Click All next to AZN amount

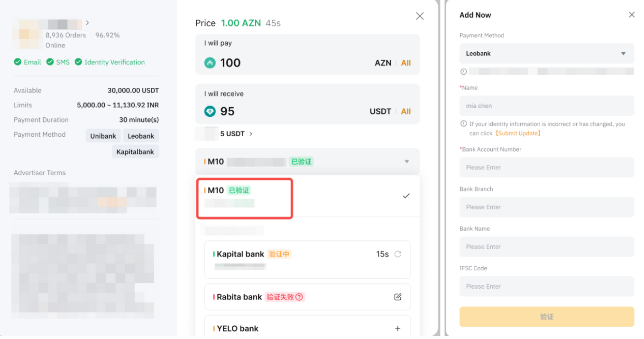click(405, 63)
